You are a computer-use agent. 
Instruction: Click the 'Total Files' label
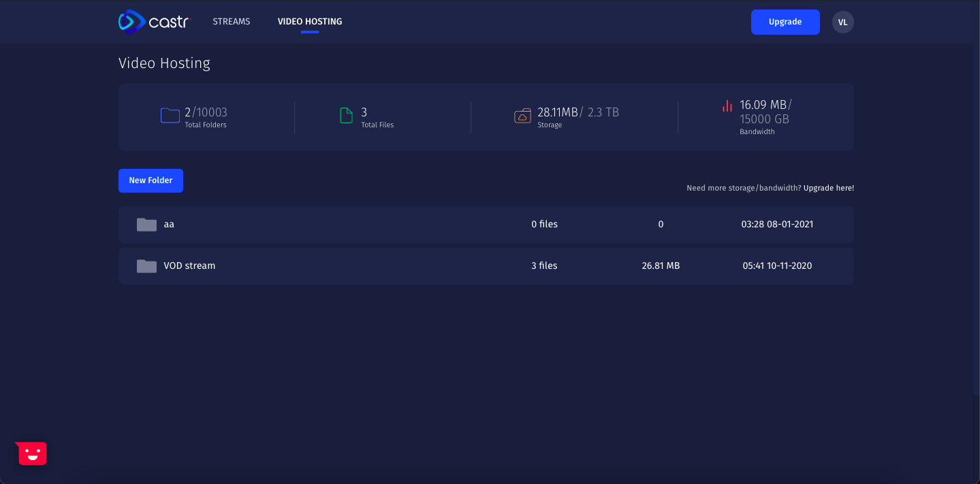pyautogui.click(x=377, y=125)
